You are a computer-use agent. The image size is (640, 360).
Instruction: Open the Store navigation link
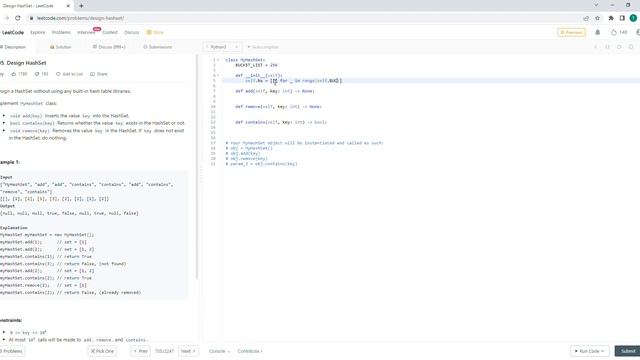point(156,32)
